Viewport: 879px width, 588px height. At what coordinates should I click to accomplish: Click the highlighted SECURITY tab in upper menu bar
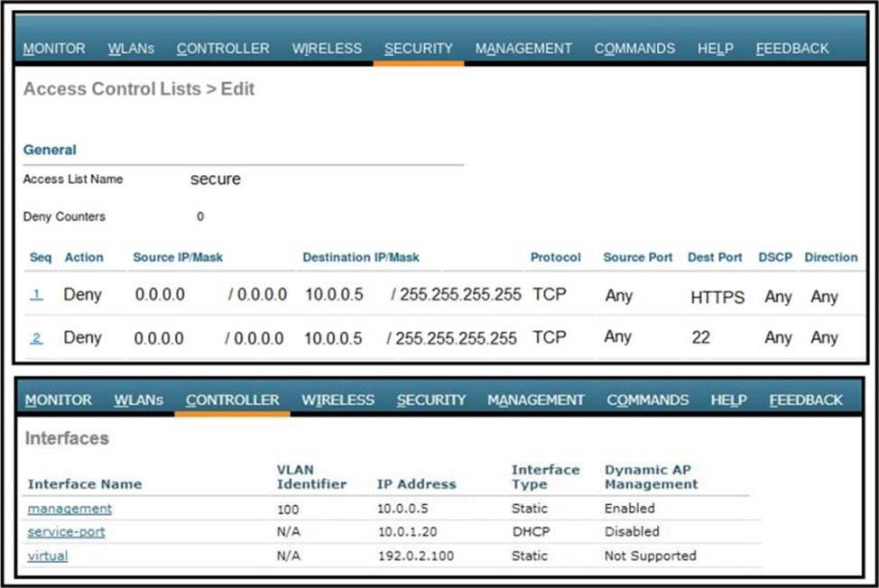(418, 49)
